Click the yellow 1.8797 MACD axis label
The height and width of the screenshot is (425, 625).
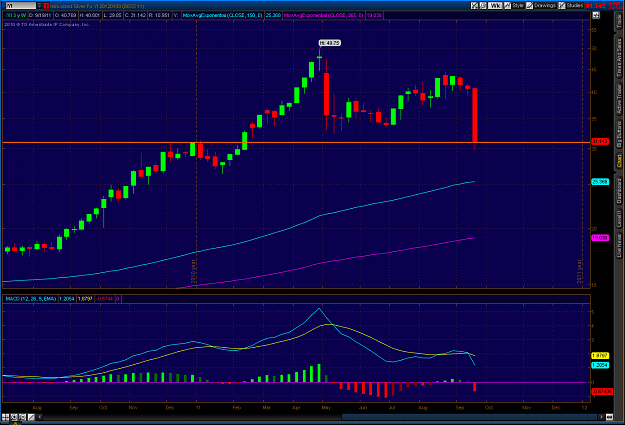coord(600,356)
